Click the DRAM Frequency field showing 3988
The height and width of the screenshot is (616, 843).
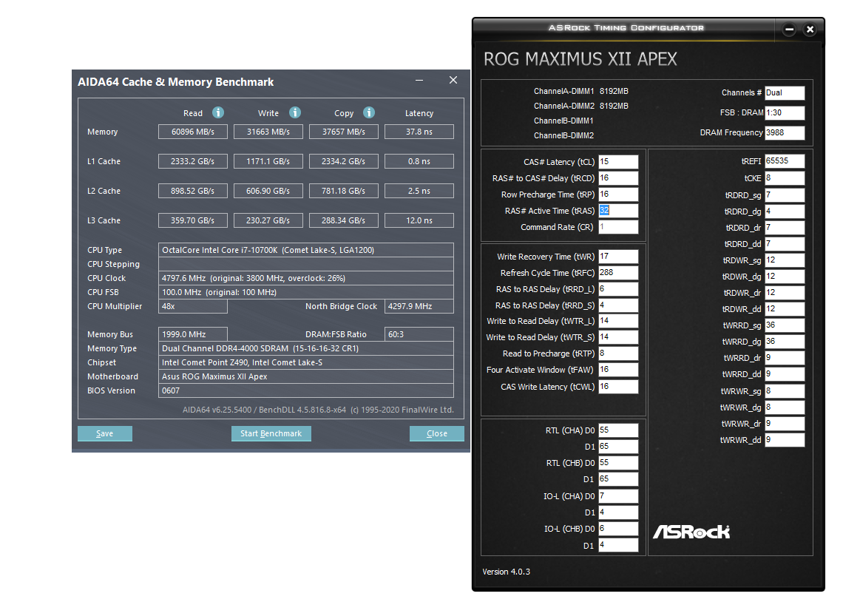pyautogui.click(x=785, y=133)
